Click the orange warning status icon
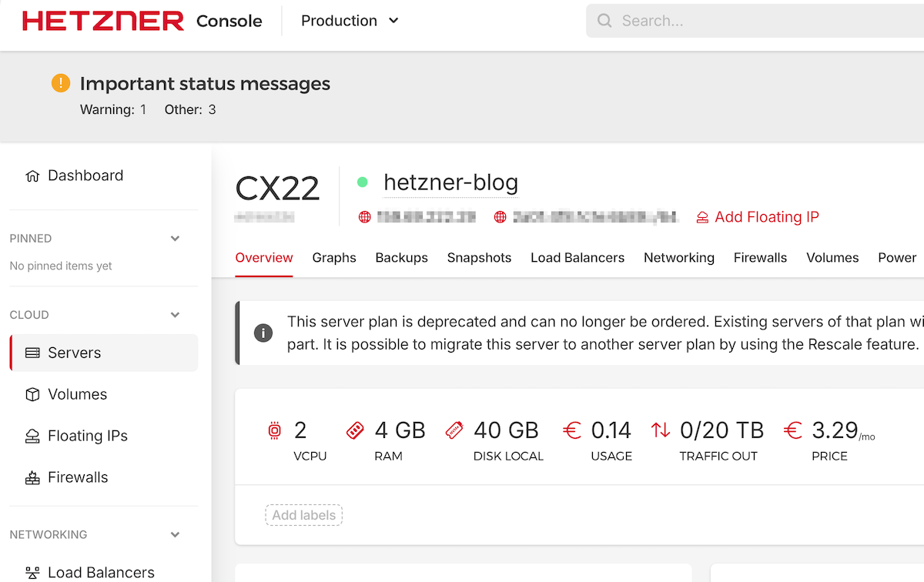924x582 pixels. [61, 83]
